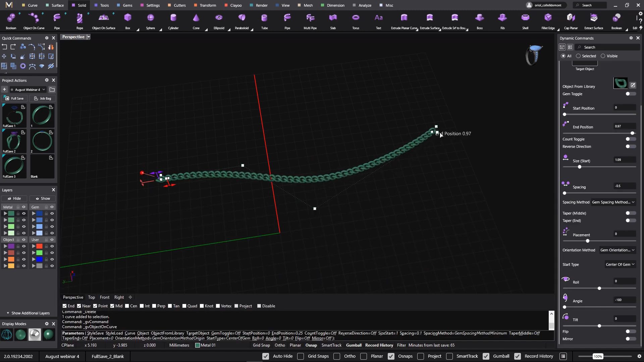644x362 pixels.
Task: Open the Perspective viewport dropdown arrow
Action: tap(89, 37)
